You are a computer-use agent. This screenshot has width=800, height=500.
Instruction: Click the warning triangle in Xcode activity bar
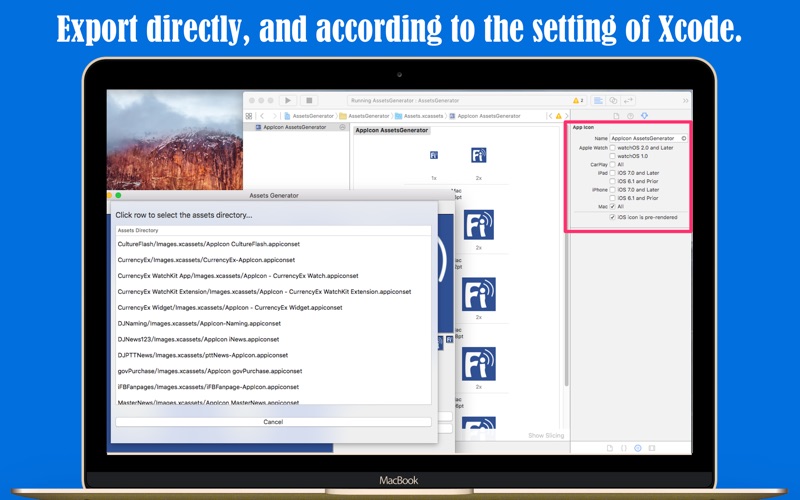(x=576, y=101)
